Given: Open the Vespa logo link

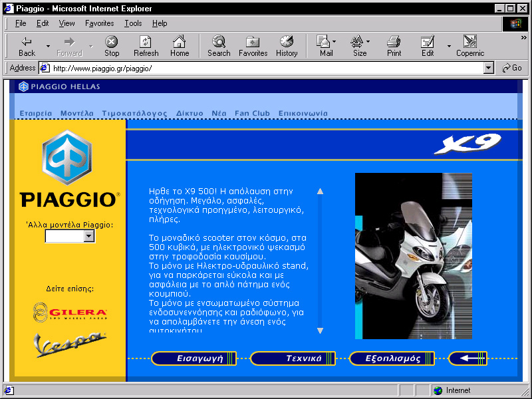Looking at the screenshot, I should (70, 344).
